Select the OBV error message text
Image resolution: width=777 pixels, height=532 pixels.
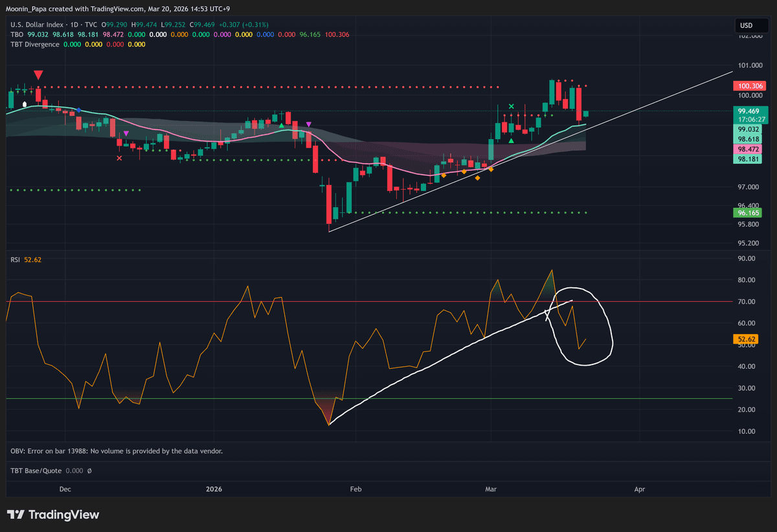tap(117, 450)
